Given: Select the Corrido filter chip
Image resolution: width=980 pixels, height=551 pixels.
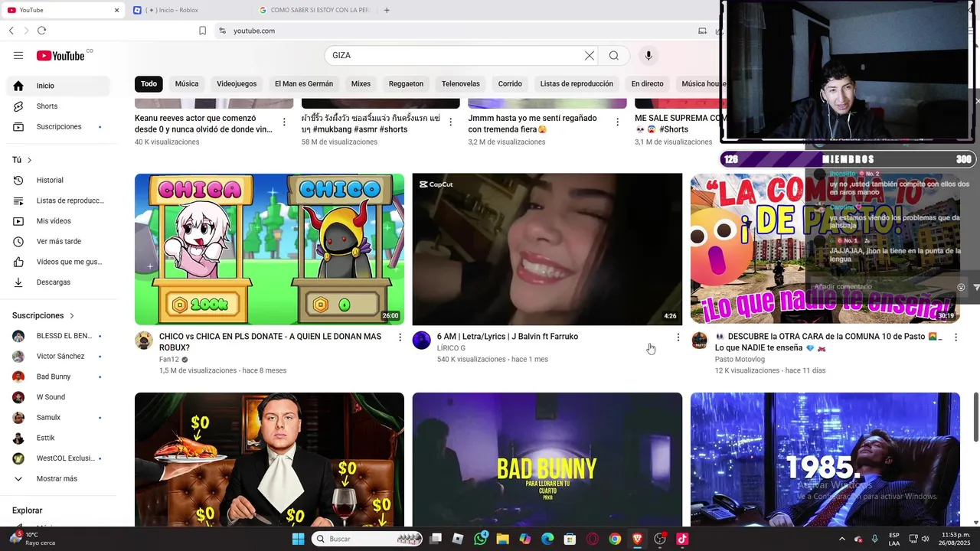Looking at the screenshot, I should tap(510, 83).
